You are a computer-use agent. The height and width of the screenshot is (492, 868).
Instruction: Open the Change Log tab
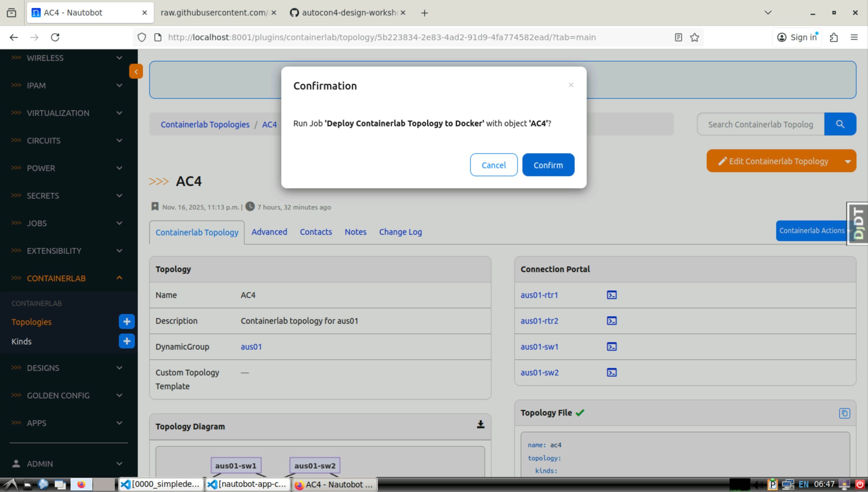(400, 232)
